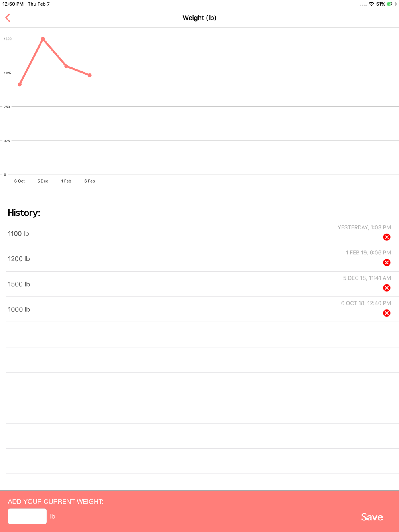Tap the battery icon in status bar

tap(391, 4)
